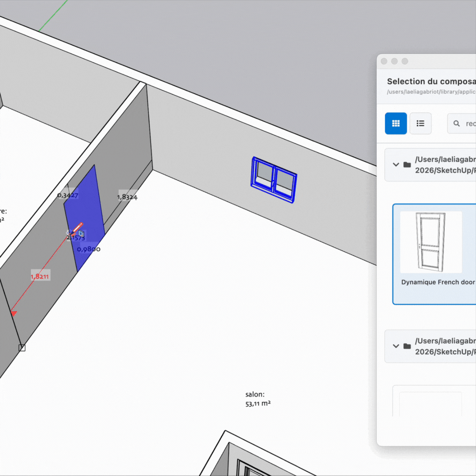The height and width of the screenshot is (476, 476).
Task: Click the empty component thumbnail below
Action: click(430, 403)
